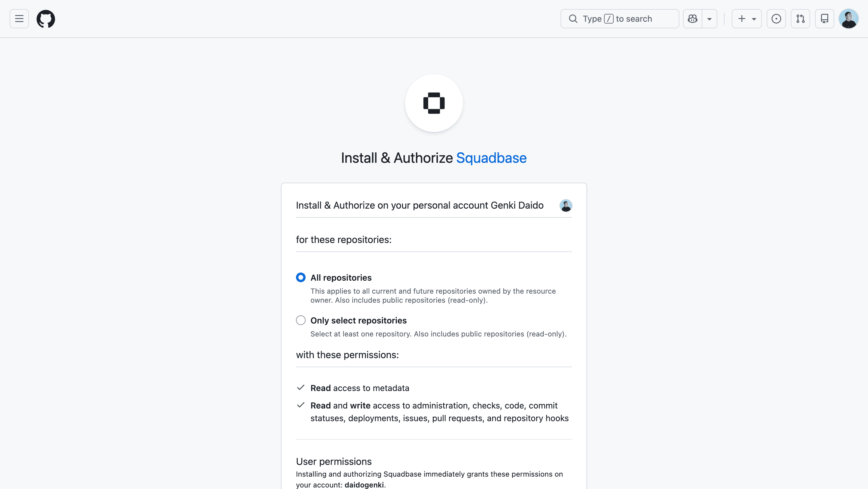The width and height of the screenshot is (868, 489).
Task: Click 'User permissions' heading text
Action: point(334,461)
